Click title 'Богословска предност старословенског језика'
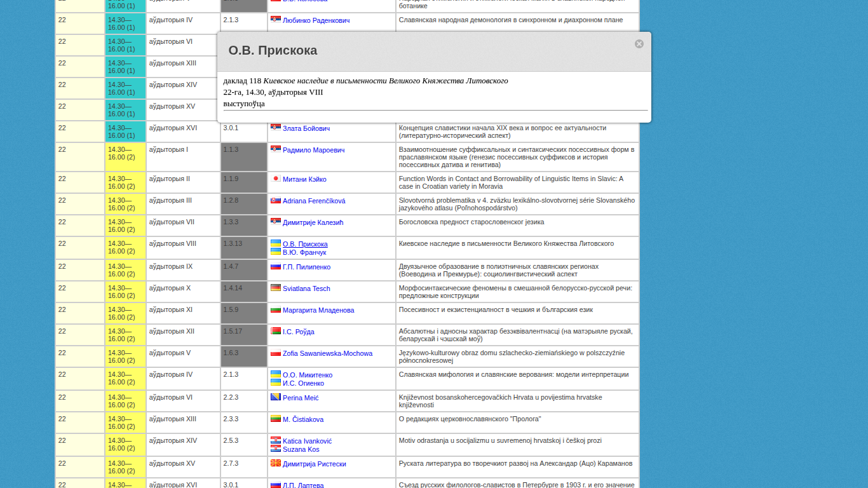This screenshot has height=488, width=868. click(471, 222)
